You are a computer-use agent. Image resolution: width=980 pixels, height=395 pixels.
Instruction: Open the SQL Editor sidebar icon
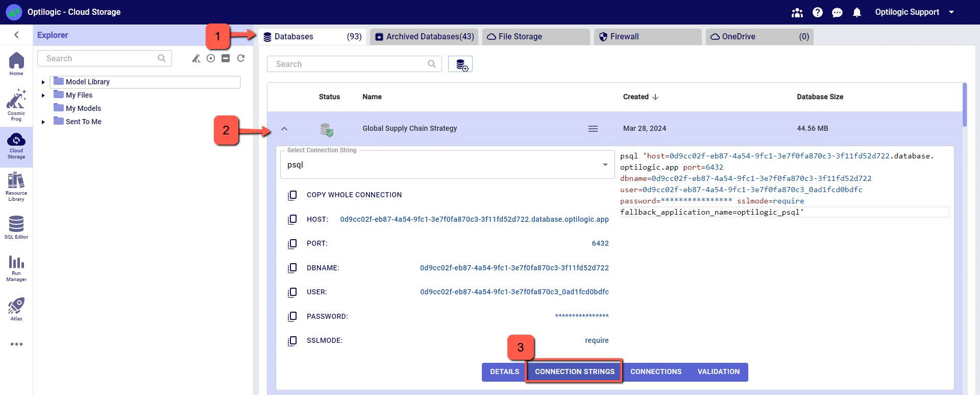pos(16,227)
